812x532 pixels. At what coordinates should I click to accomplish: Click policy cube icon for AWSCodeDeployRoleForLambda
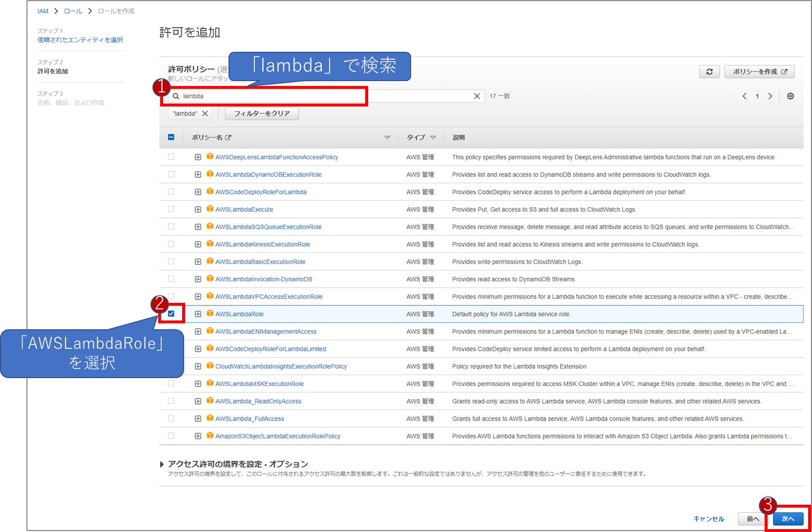[210, 191]
